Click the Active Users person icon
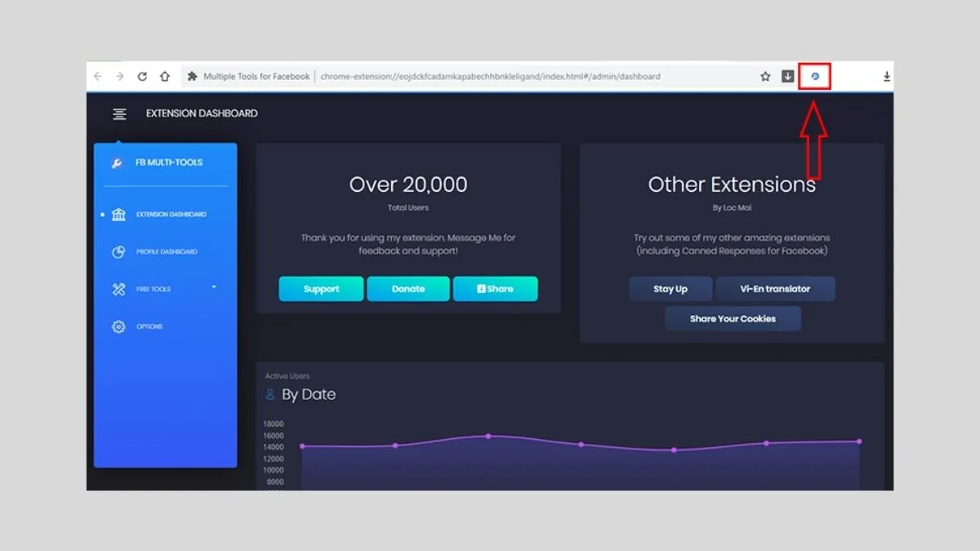The width and height of the screenshot is (980, 551). click(270, 394)
